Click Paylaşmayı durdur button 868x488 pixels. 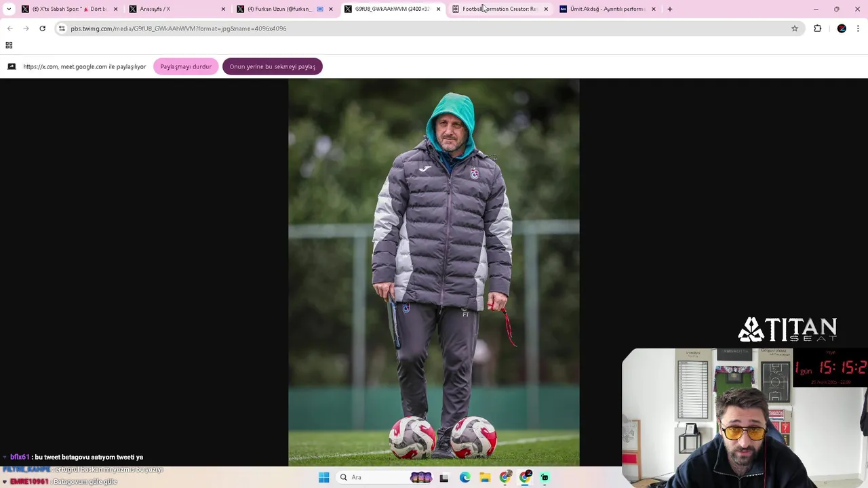click(x=186, y=66)
